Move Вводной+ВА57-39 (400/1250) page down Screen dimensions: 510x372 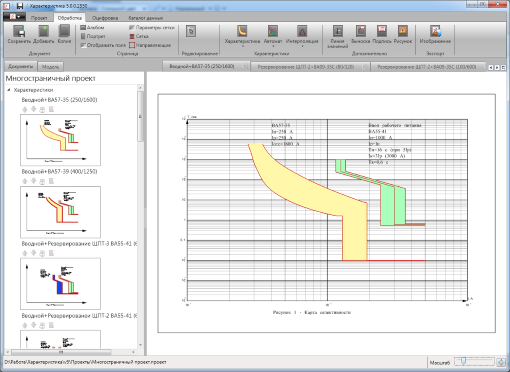coord(33,181)
